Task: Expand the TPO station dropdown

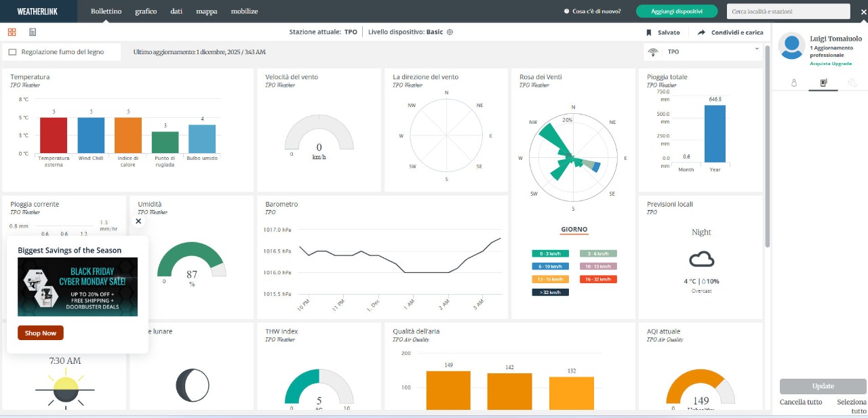Action: click(x=756, y=49)
